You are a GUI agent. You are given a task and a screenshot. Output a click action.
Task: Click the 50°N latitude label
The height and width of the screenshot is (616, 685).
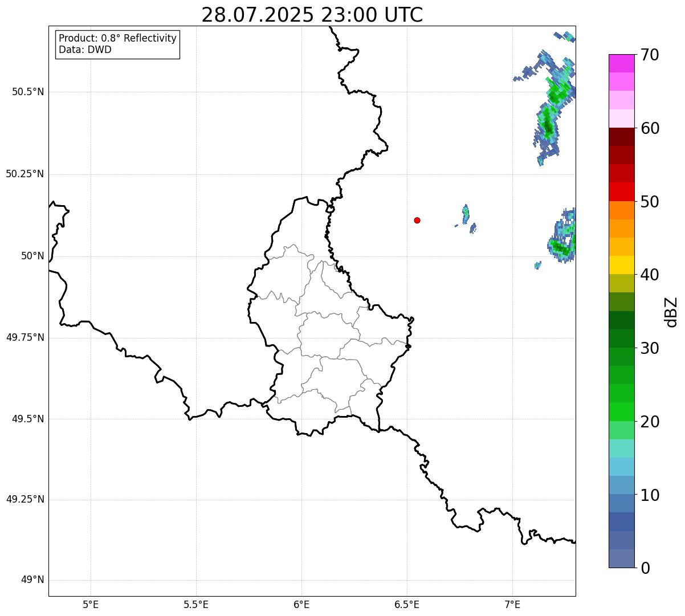tap(32, 256)
